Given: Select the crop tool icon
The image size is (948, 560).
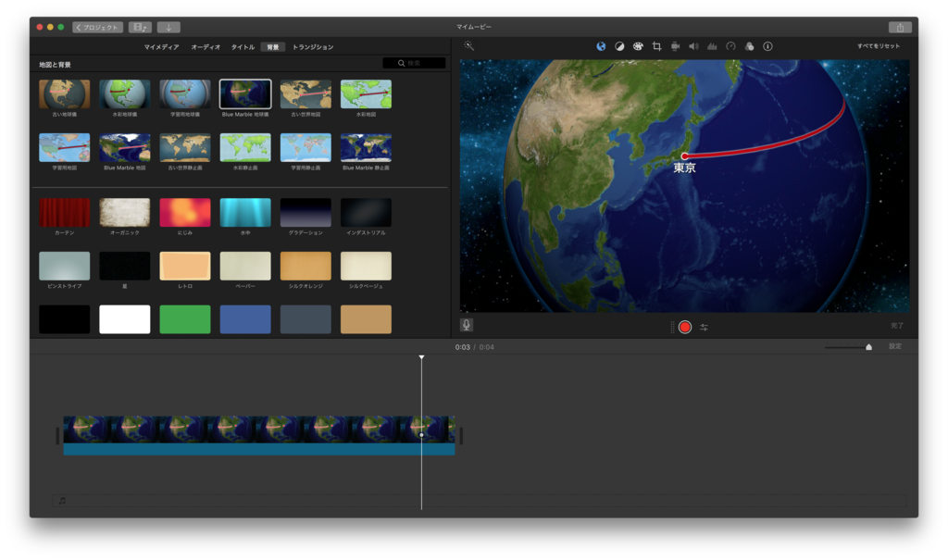Looking at the screenshot, I should [656, 46].
